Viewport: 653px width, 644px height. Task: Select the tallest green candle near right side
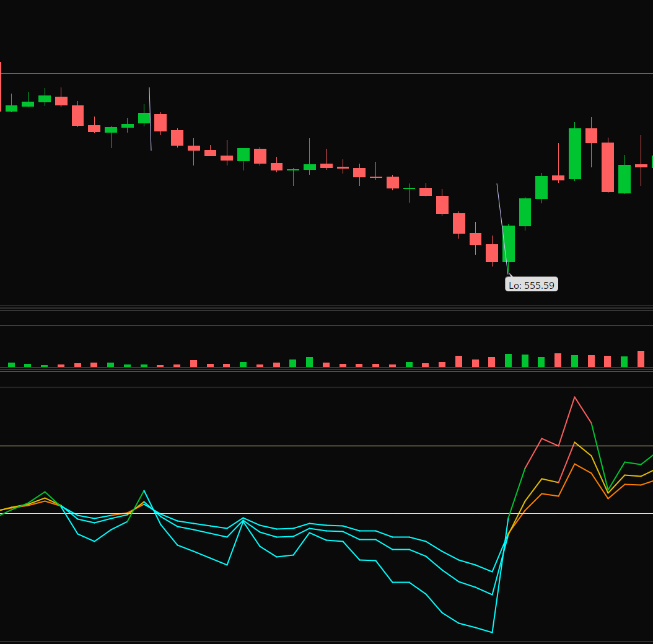pyautogui.click(x=575, y=154)
